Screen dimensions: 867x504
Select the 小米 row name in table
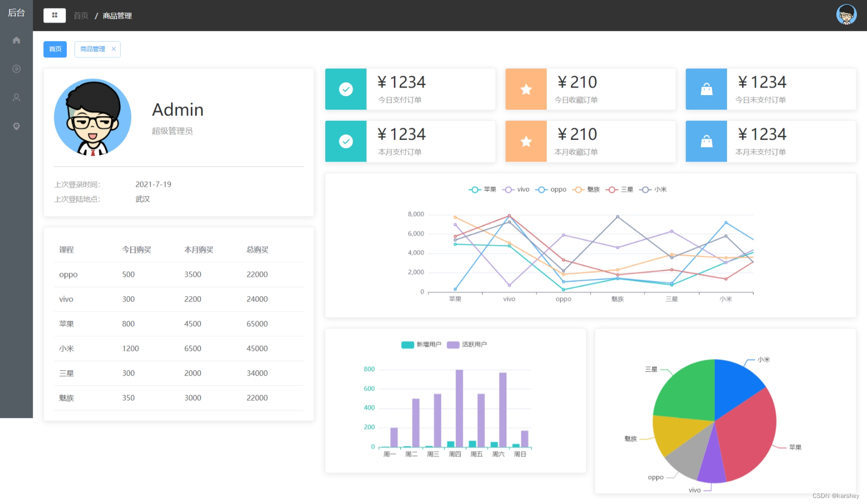[x=66, y=349]
